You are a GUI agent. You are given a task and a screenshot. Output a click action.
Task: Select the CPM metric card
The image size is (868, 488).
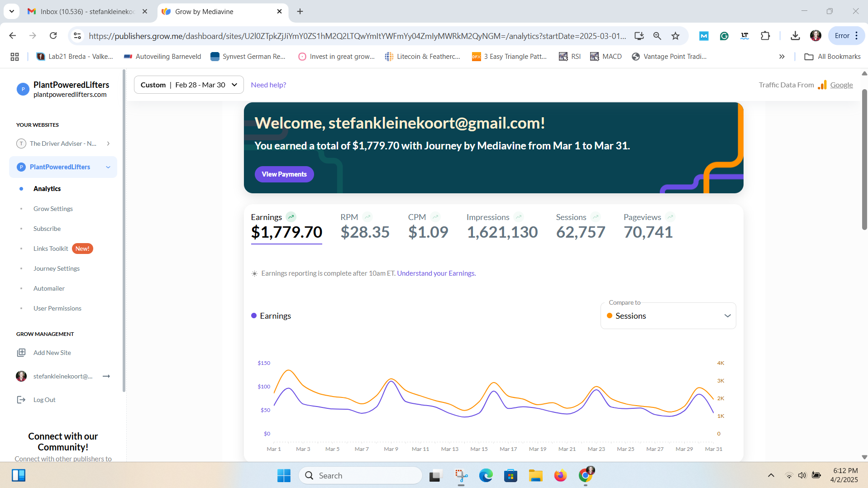tap(428, 227)
